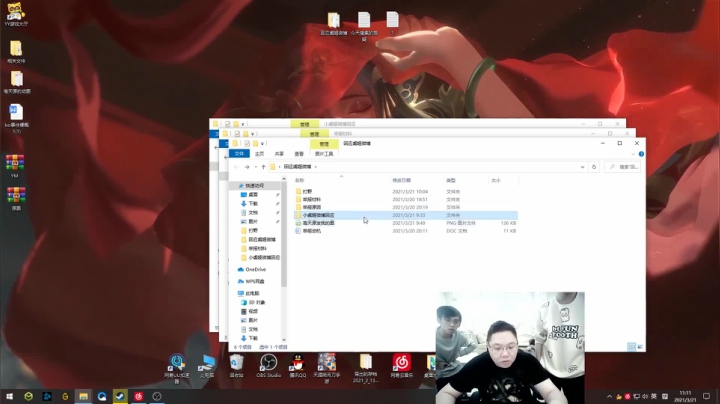Go up one folder level in Explorer
The image size is (720, 404).
[x=263, y=167]
